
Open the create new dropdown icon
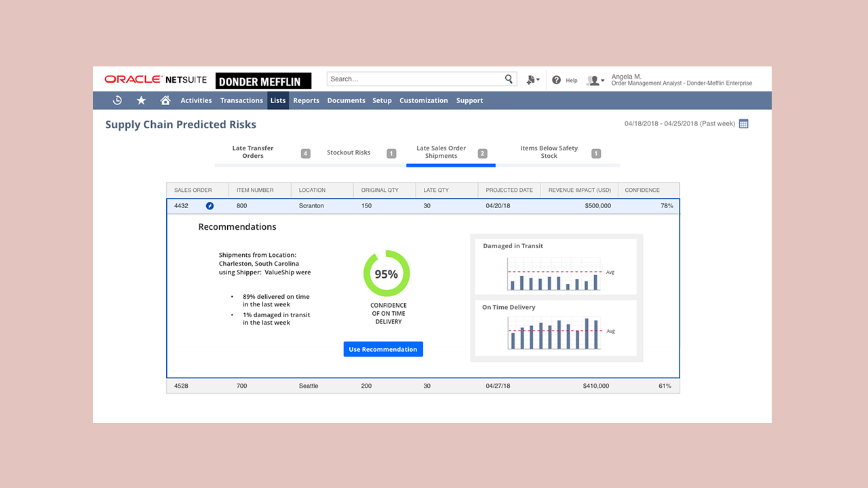tap(533, 80)
